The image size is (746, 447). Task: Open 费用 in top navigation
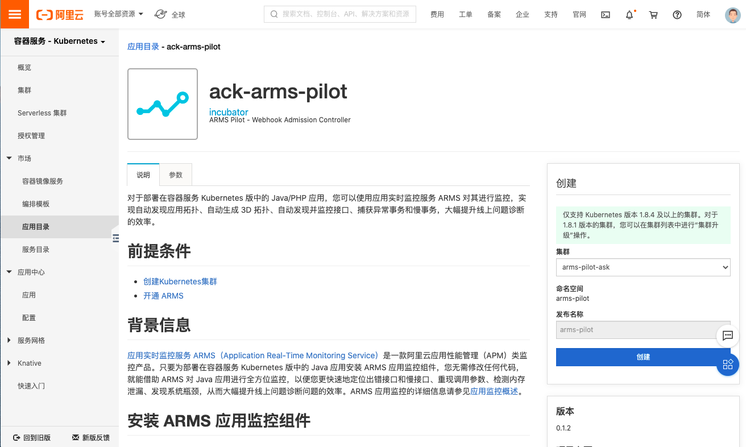(x=437, y=15)
